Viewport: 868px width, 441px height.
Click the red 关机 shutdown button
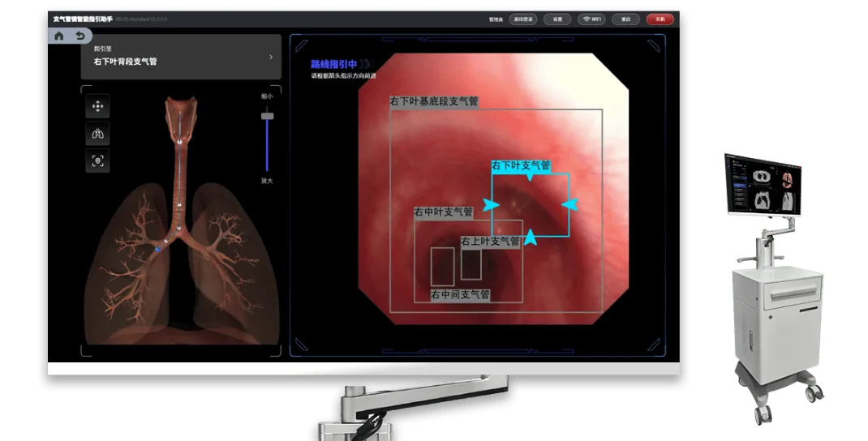tap(660, 19)
